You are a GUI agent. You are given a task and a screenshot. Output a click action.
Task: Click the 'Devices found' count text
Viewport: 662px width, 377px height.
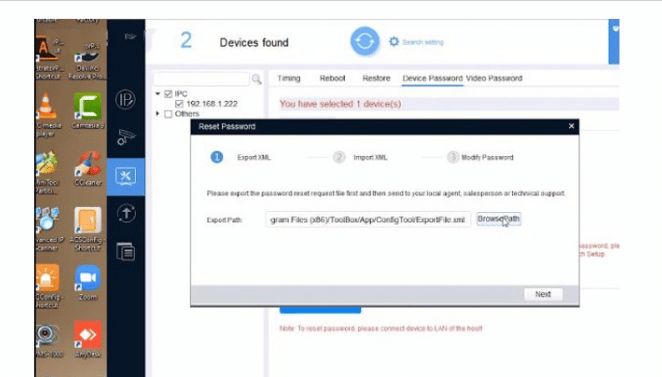pos(254,42)
